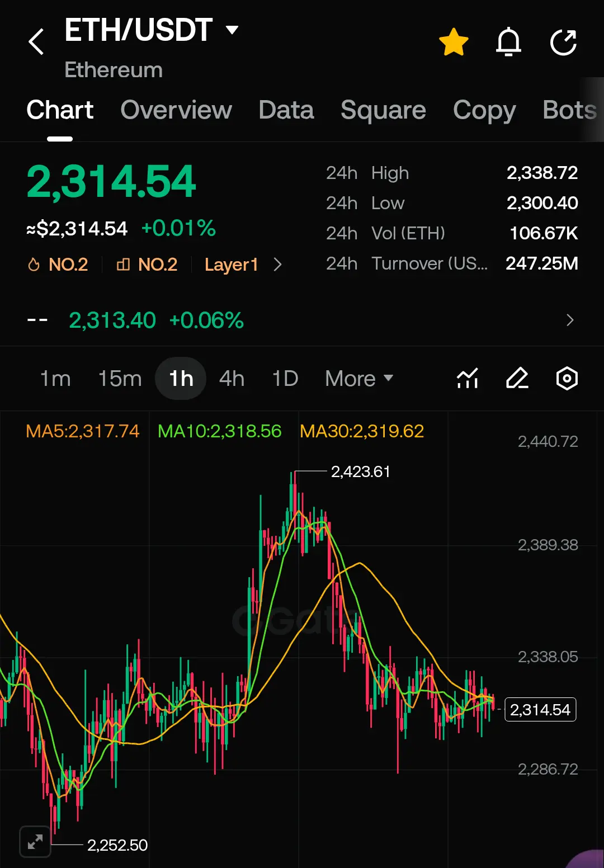The image size is (604, 868).
Task: Tap the 24h Low value 2,300.40
Action: click(542, 203)
